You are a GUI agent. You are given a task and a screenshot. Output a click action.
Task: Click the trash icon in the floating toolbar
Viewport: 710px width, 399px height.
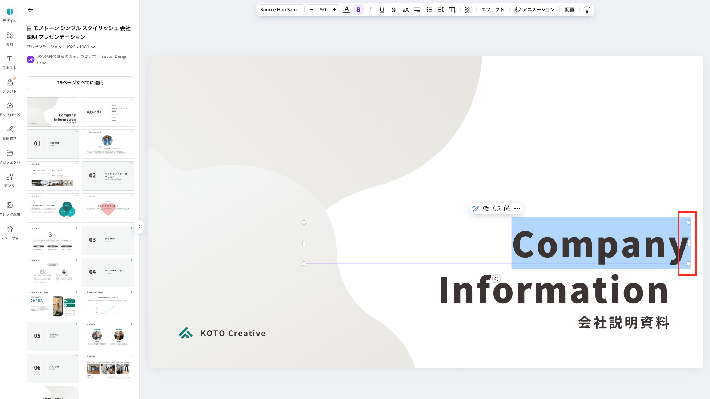tap(507, 208)
